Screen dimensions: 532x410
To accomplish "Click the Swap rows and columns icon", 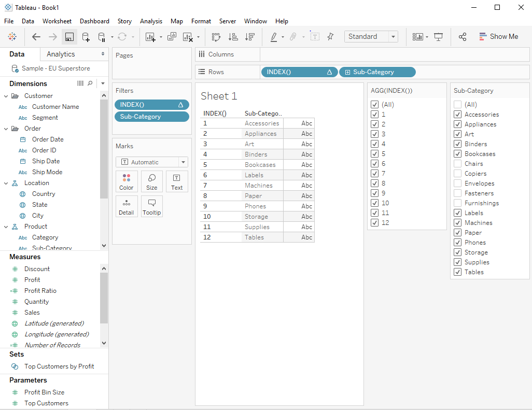I will point(216,37).
